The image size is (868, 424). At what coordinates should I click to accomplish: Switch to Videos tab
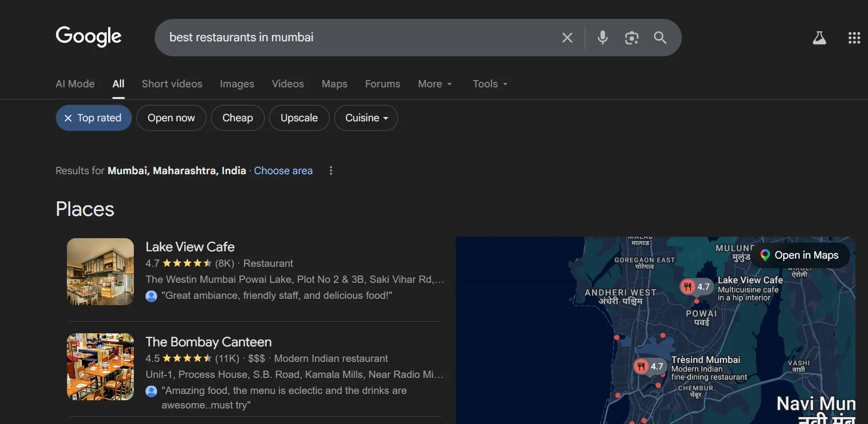coord(288,84)
